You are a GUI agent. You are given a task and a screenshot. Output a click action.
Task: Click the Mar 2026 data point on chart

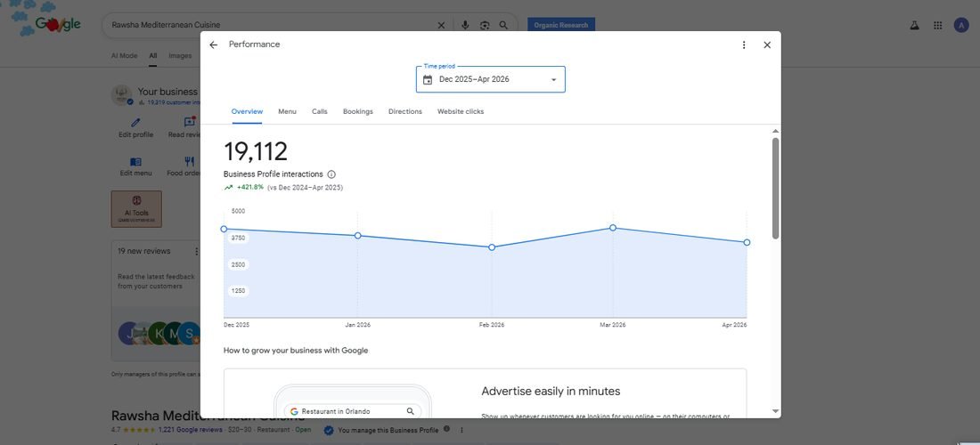(x=613, y=228)
